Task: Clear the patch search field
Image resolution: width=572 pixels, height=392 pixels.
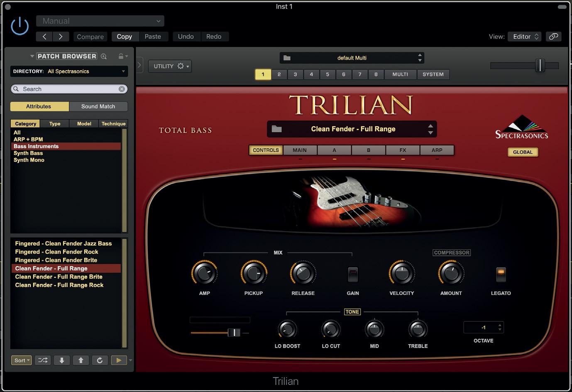Action: [x=122, y=89]
